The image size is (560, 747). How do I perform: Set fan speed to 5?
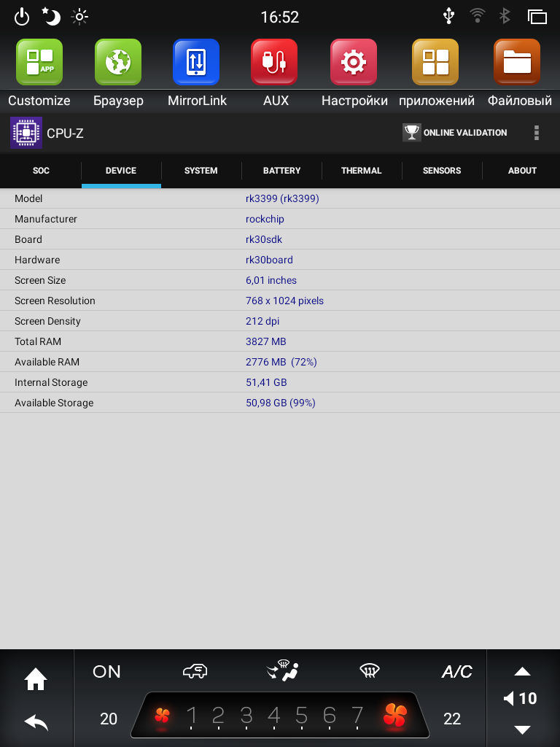(x=301, y=716)
